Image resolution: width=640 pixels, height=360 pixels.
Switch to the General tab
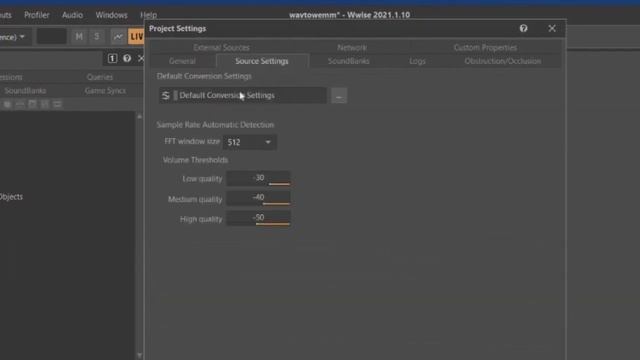click(x=182, y=61)
